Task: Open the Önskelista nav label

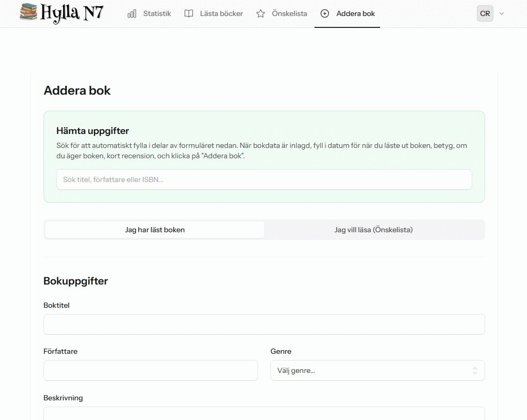Action: [x=289, y=14]
